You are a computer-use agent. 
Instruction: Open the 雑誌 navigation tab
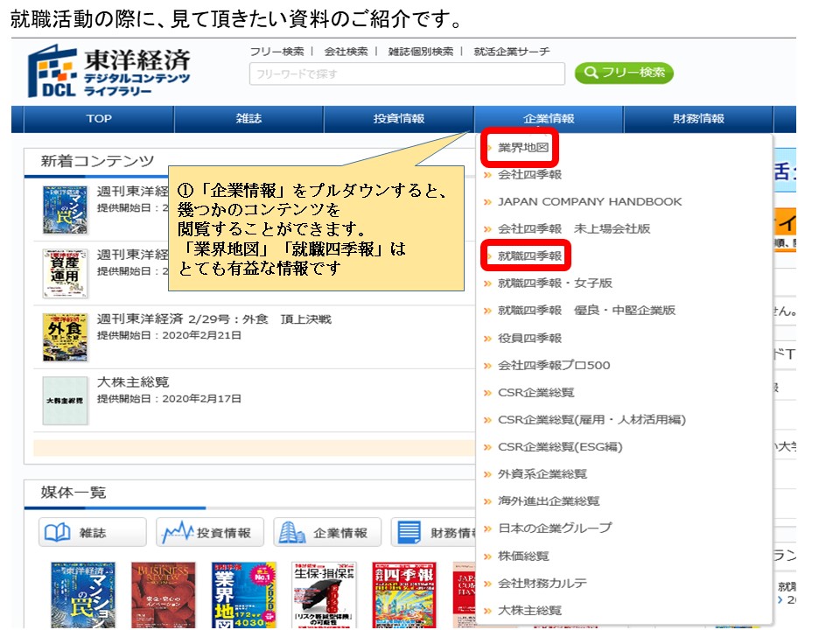coord(248,118)
